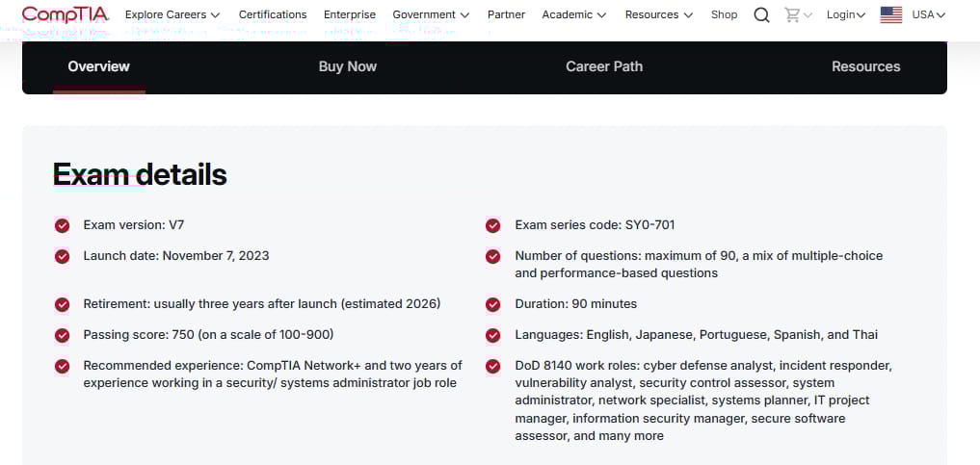Select text 'Exam version: V7'
The image size is (980, 465).
tap(134, 224)
